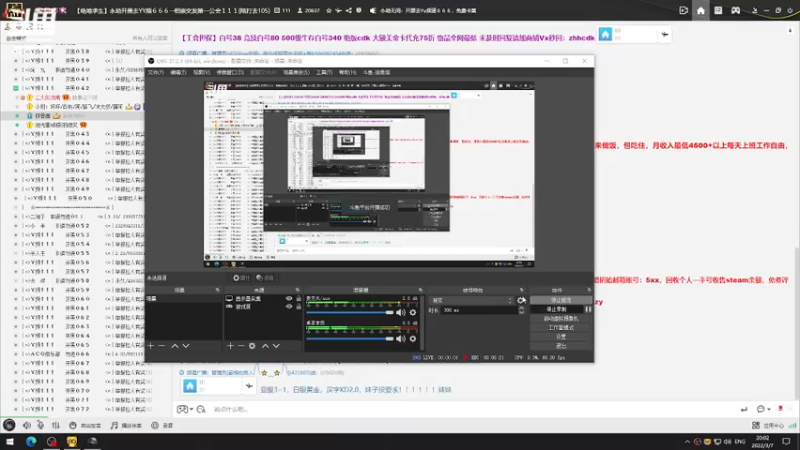Favorite the YY channel with star icon

point(329,10)
